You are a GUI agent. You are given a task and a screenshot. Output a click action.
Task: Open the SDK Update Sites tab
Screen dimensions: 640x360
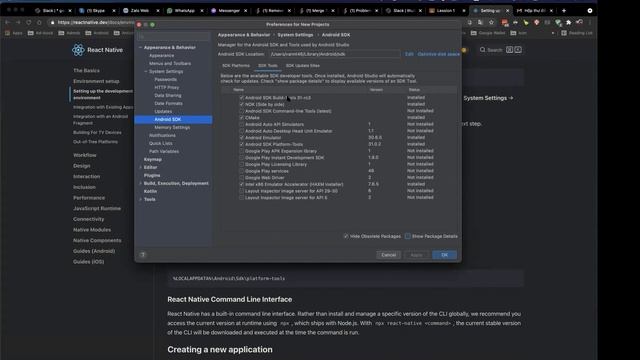point(303,65)
